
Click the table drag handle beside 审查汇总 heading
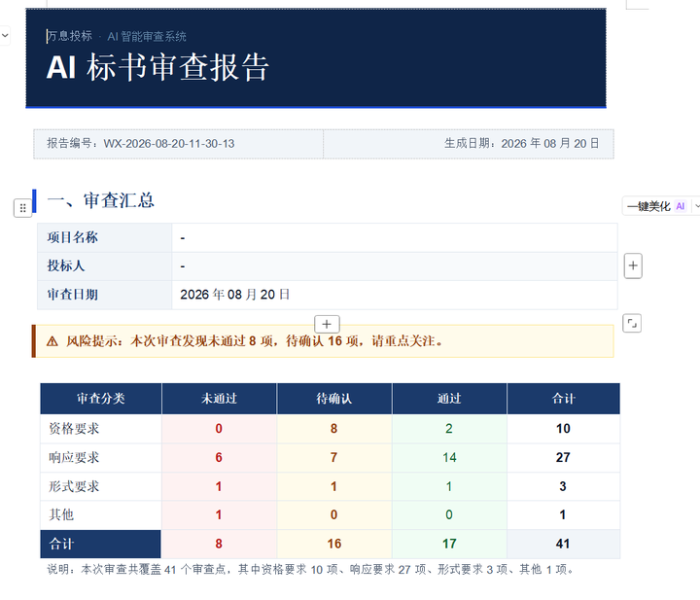point(22,208)
